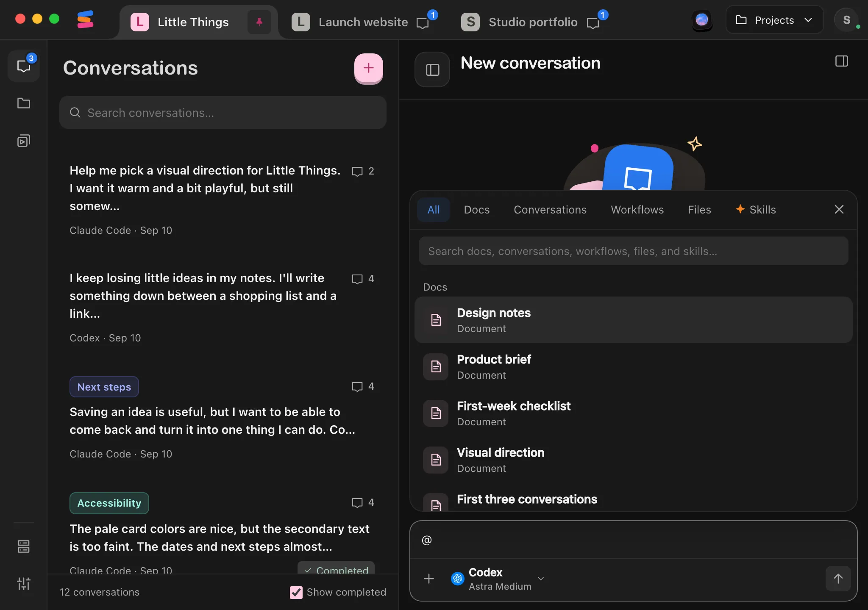Choose the First-week checklist document
The width and height of the screenshot is (868, 610).
tap(633, 413)
